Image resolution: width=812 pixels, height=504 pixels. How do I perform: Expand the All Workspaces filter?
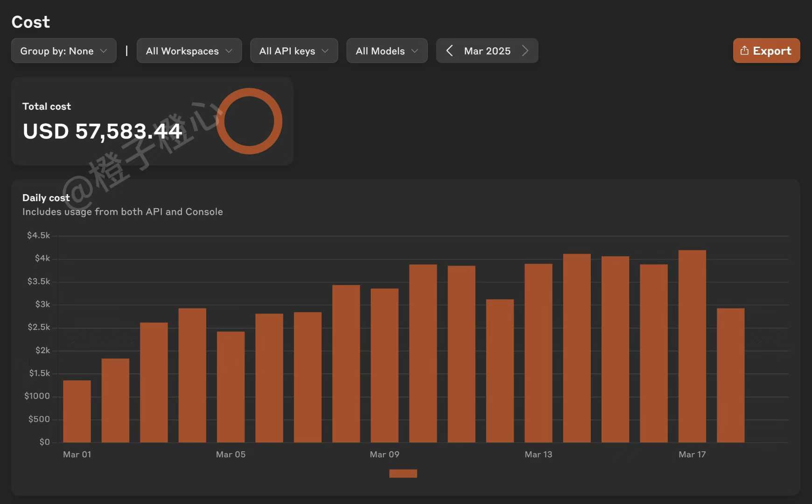click(189, 51)
